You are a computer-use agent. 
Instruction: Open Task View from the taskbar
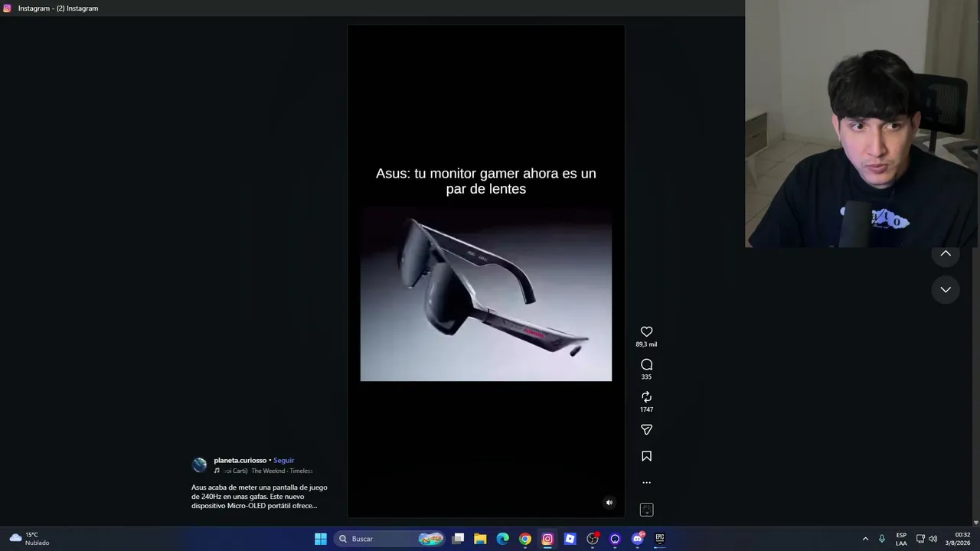458,539
